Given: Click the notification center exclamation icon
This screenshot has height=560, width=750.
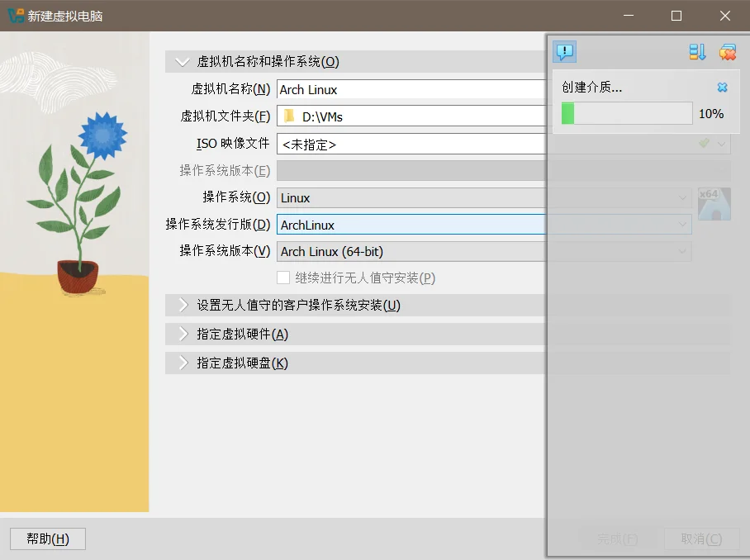Looking at the screenshot, I should pos(564,52).
